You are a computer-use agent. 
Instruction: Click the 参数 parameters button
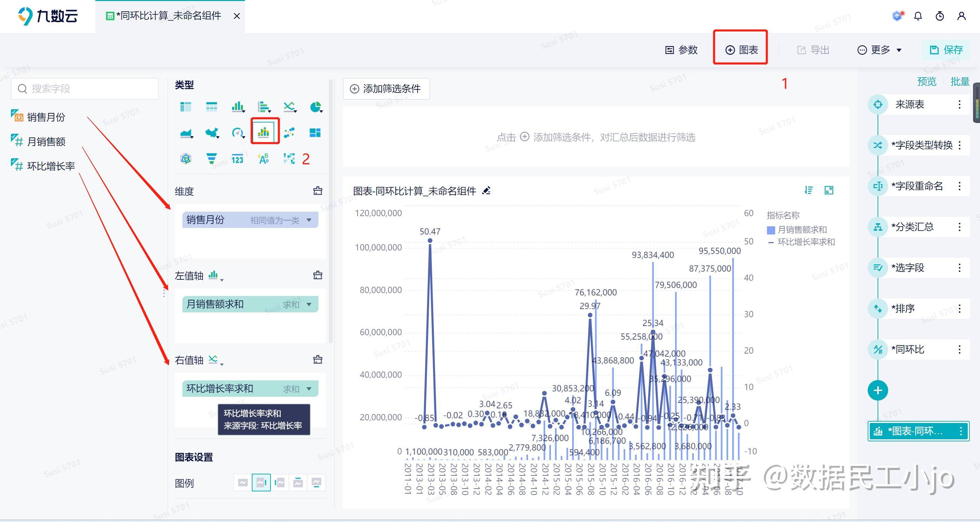coord(681,50)
